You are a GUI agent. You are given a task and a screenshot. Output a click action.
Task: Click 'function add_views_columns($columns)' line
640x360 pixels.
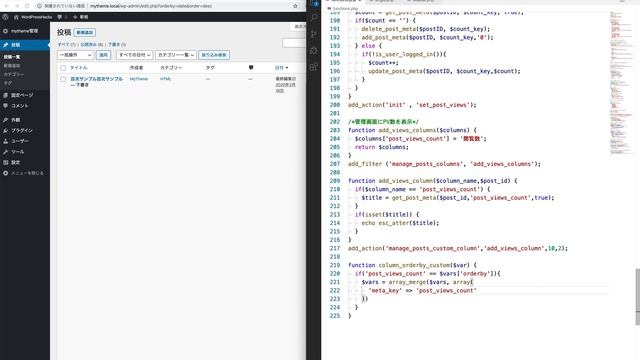[412, 130]
